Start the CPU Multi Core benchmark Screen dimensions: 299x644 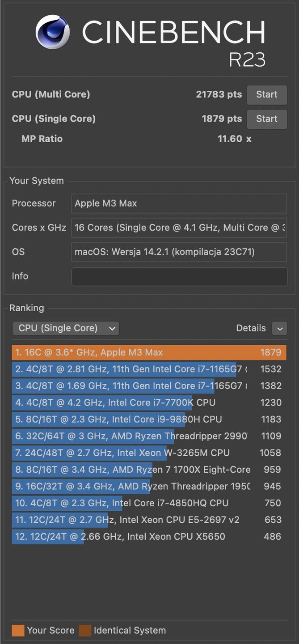click(267, 94)
